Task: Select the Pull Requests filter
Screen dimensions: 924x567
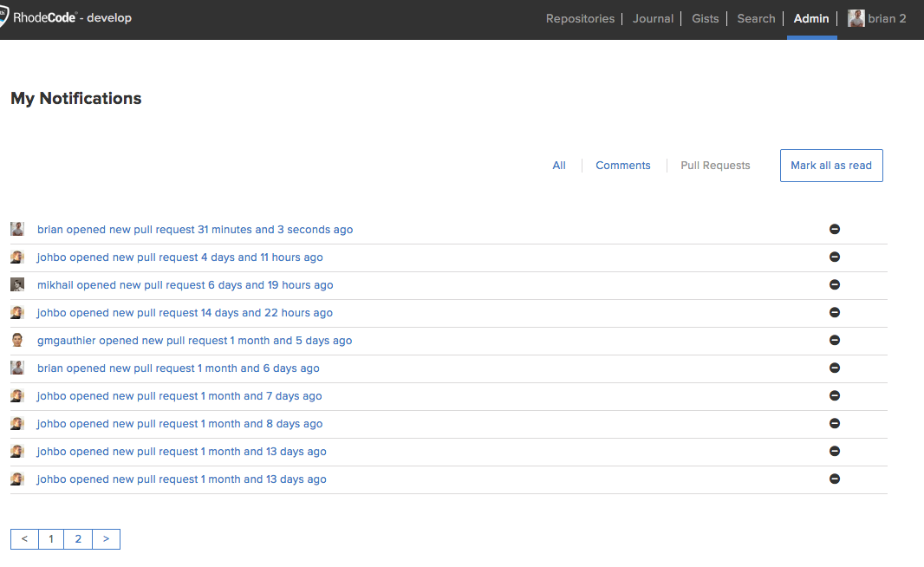Action: (x=715, y=166)
